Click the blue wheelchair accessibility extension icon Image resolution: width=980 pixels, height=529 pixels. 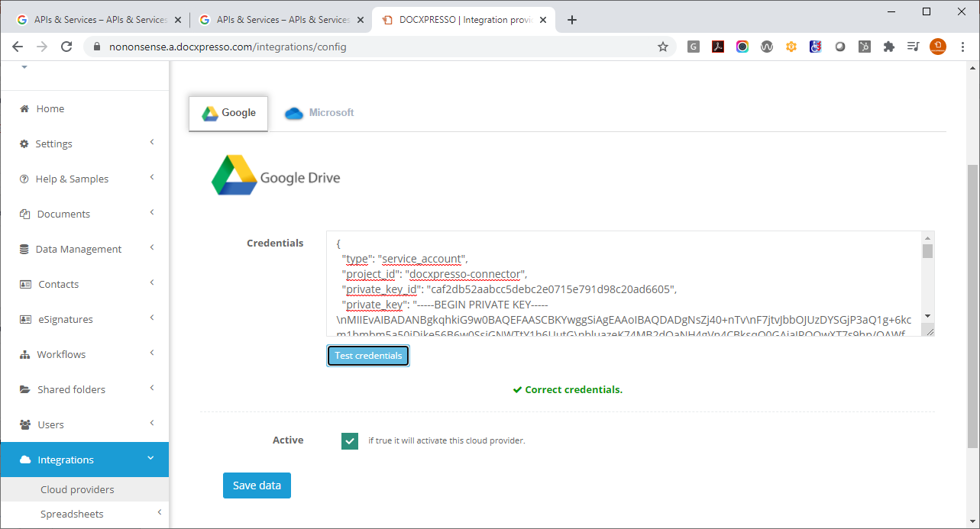[816, 47]
